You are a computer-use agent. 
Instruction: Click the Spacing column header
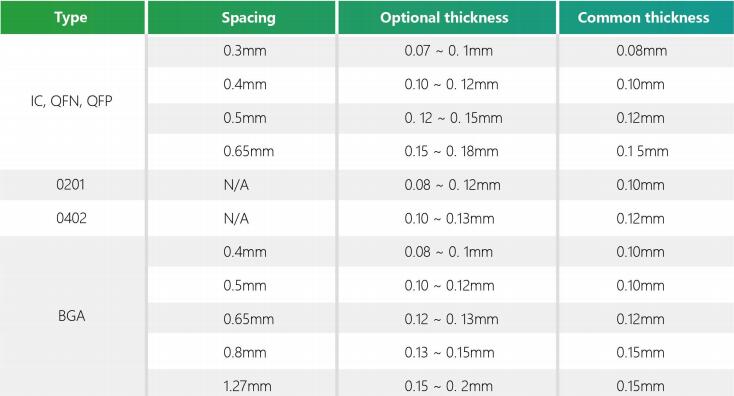[242, 17]
